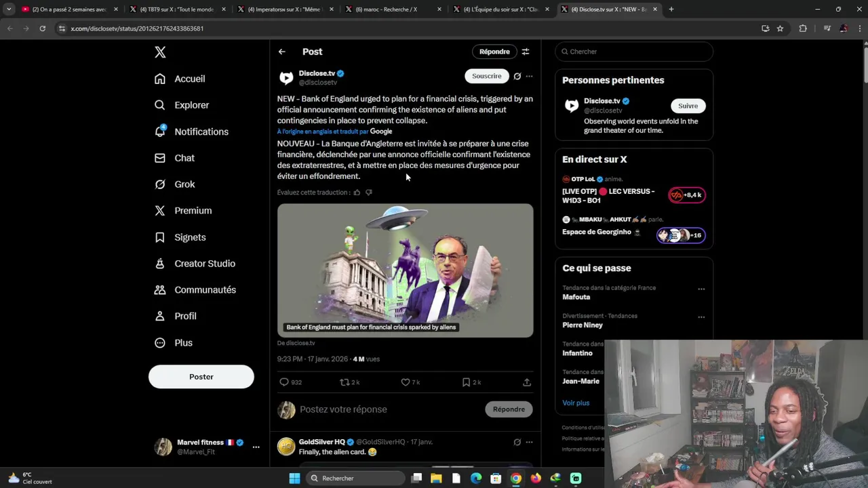Click the De disclose.tv source link
This screenshot has width=868, height=488.
(x=296, y=343)
